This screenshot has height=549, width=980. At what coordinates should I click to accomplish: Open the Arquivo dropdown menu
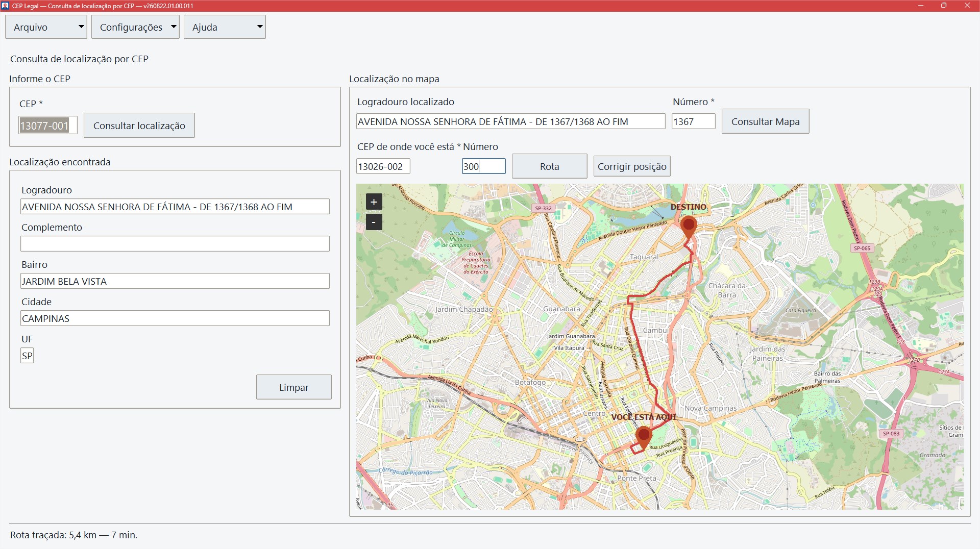click(46, 27)
